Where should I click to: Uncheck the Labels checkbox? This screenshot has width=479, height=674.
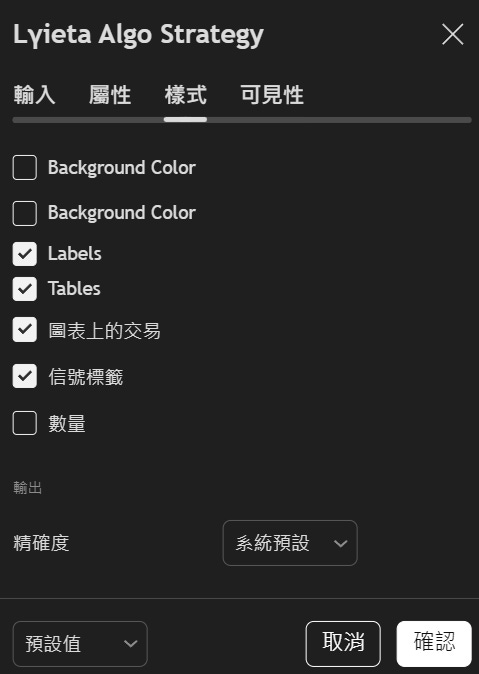pyautogui.click(x=25, y=254)
